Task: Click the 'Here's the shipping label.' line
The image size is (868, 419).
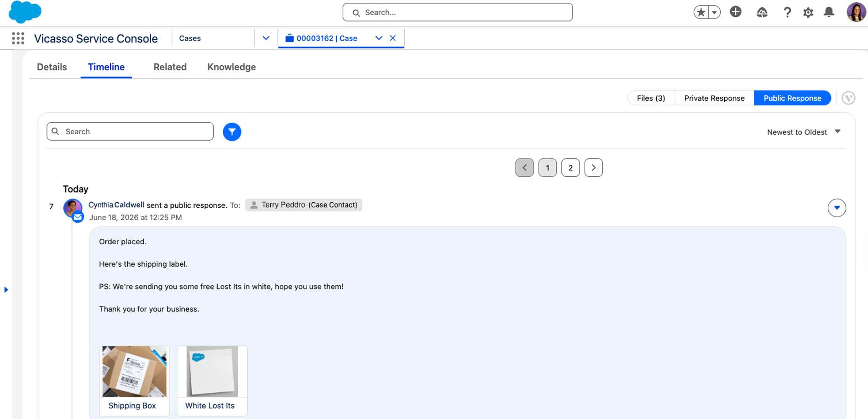Action: click(x=143, y=264)
